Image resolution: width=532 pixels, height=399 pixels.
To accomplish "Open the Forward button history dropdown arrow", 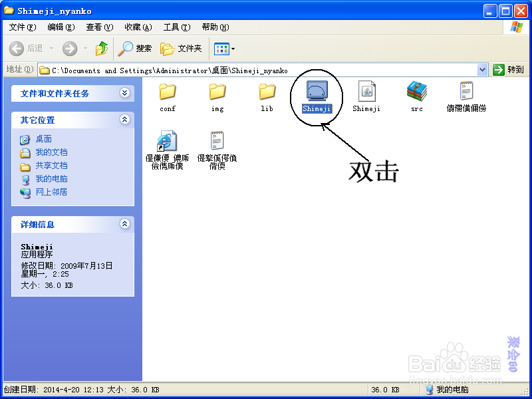I will click(x=85, y=49).
